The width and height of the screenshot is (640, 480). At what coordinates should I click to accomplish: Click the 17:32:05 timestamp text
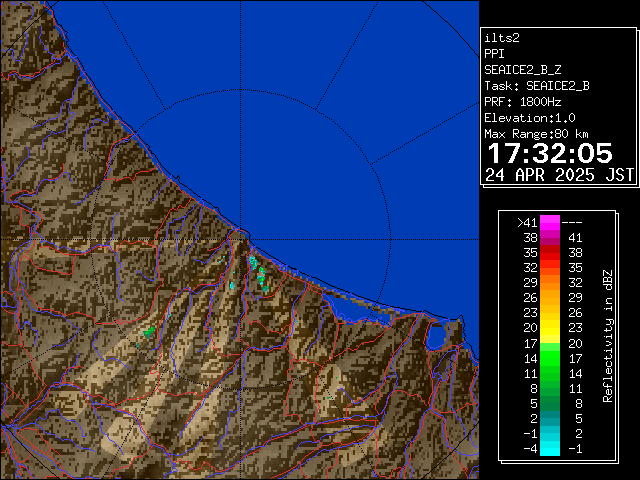[x=550, y=153]
